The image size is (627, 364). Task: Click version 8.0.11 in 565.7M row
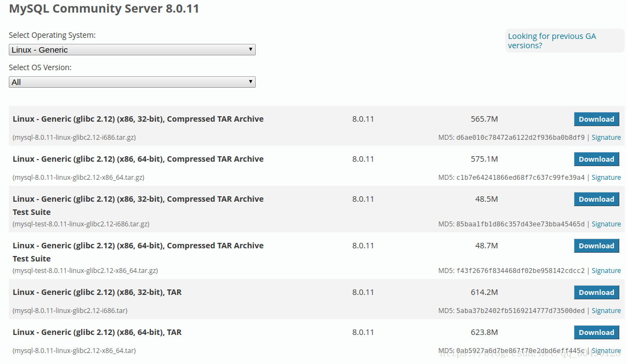coord(363,119)
